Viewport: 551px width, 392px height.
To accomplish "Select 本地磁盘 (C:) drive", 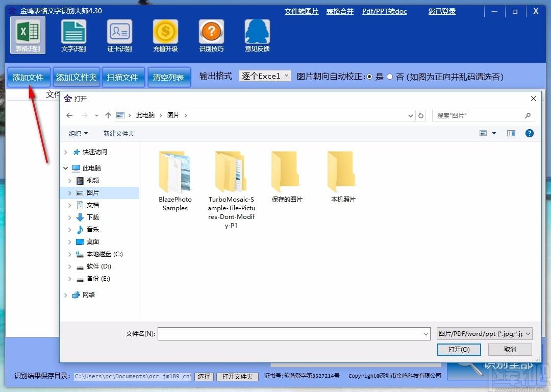I will pos(105,254).
